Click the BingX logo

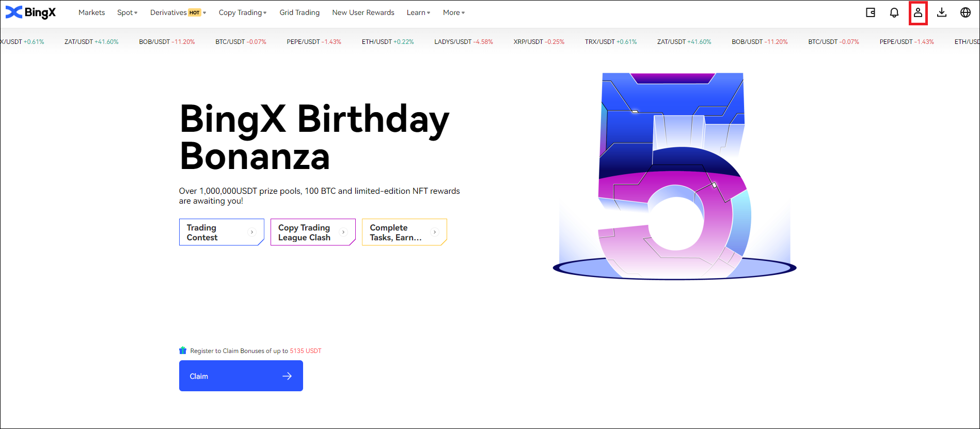(x=30, y=12)
